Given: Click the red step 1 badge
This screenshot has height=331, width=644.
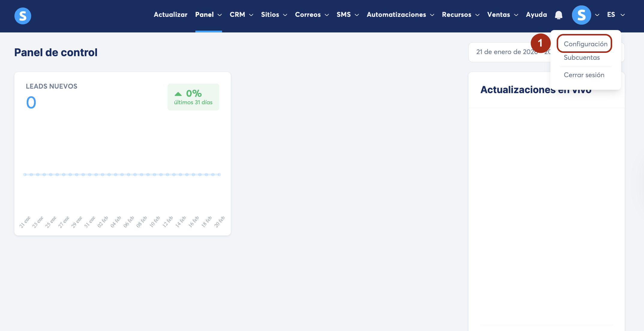Looking at the screenshot, I should pyautogui.click(x=540, y=43).
